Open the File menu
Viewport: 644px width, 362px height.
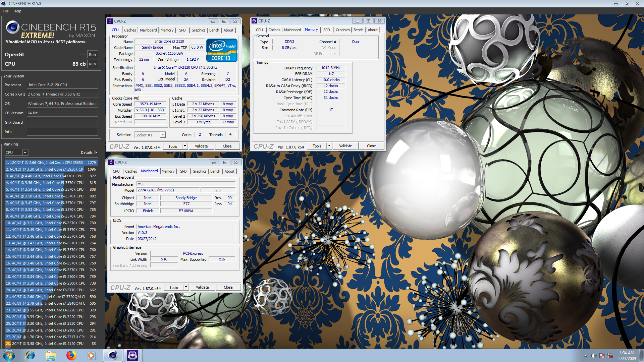point(6,11)
